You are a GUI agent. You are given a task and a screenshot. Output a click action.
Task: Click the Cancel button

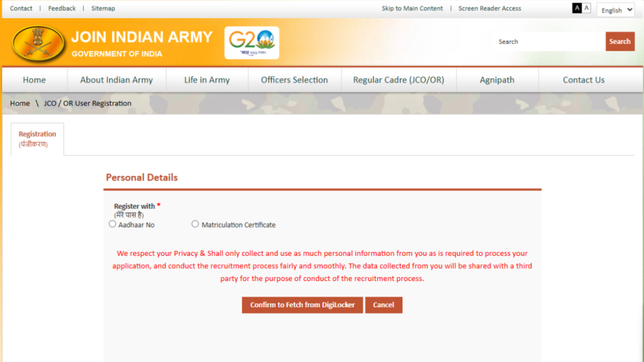pos(383,305)
